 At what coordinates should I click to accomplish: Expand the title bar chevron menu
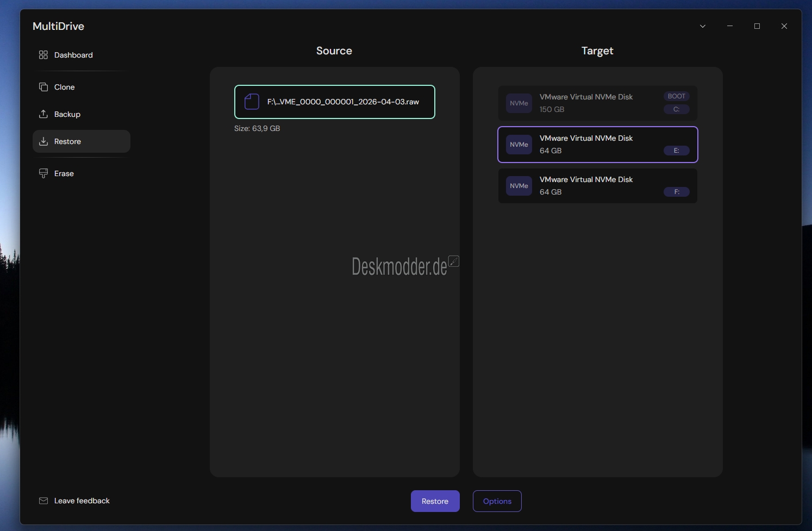702,26
